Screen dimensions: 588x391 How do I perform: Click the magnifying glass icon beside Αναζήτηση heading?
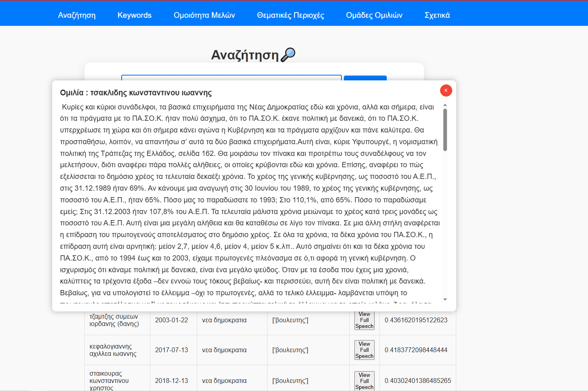coord(288,55)
